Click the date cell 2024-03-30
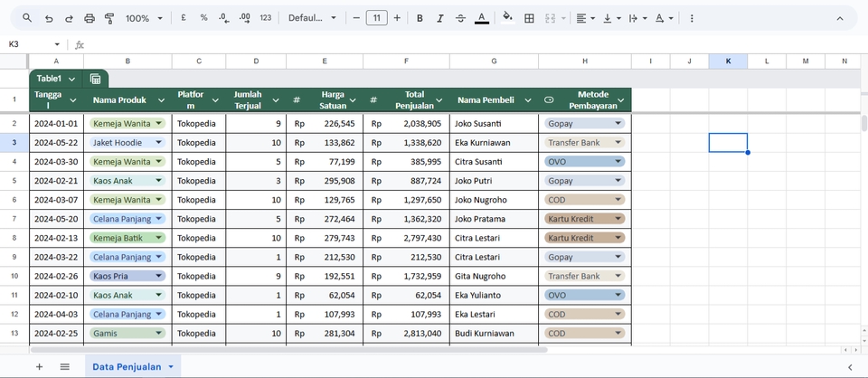This screenshot has height=378, width=868. point(56,162)
